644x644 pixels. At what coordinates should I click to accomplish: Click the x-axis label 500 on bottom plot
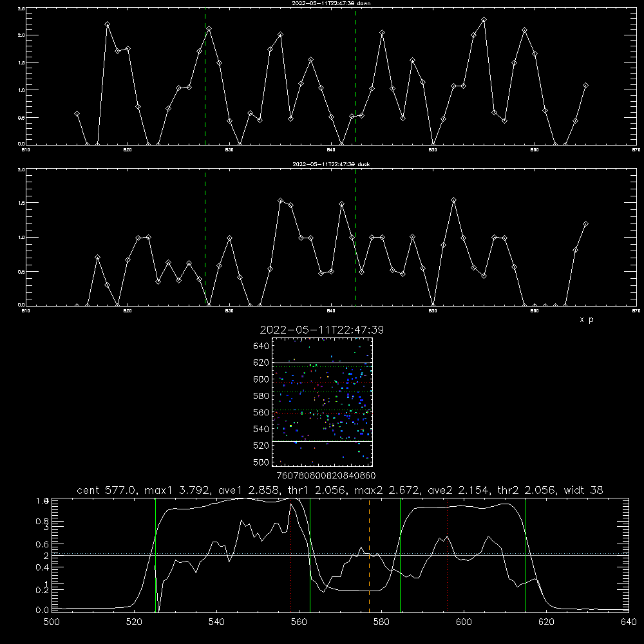click(x=52, y=622)
